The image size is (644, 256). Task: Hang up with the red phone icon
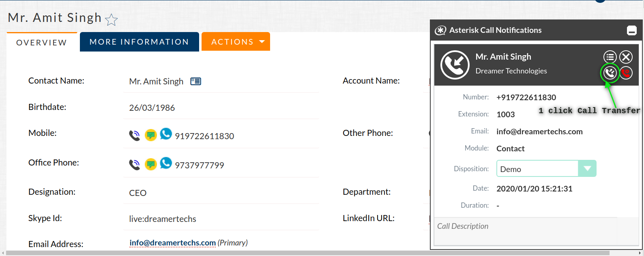coord(626,73)
